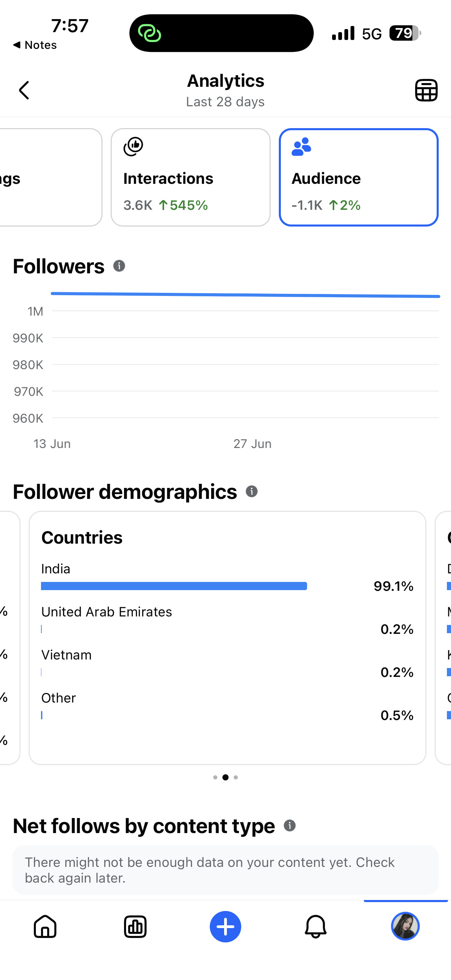Screen dimensions: 451x980
Task: Open the calendar date range icon
Action: (426, 90)
